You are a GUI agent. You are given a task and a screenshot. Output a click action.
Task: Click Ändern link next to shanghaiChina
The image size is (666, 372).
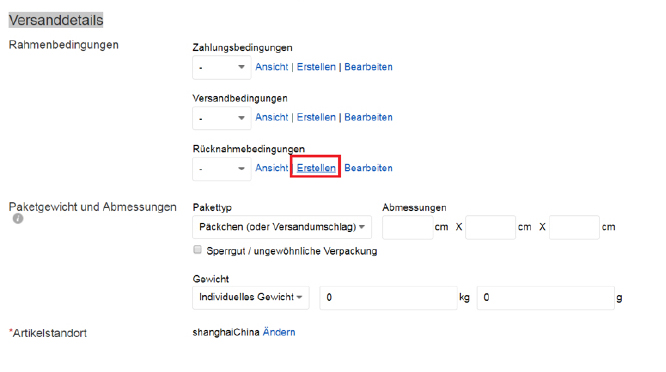(x=279, y=332)
